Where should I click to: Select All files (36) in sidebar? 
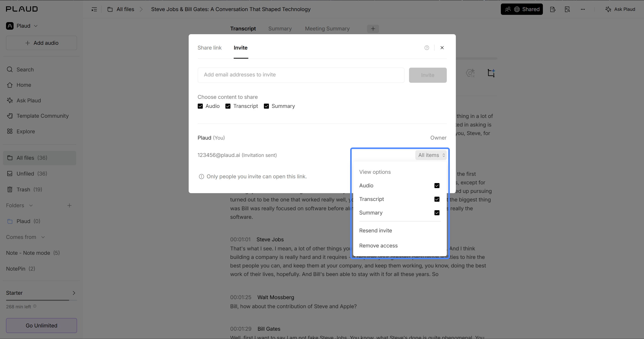(x=39, y=158)
